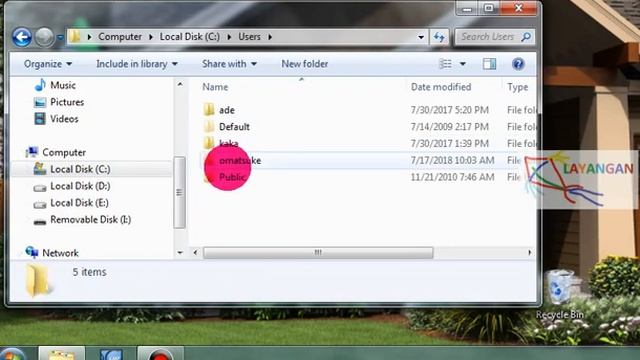The height and width of the screenshot is (360, 640).
Task: Select Computer in navigation pane
Action: pyautogui.click(x=64, y=152)
